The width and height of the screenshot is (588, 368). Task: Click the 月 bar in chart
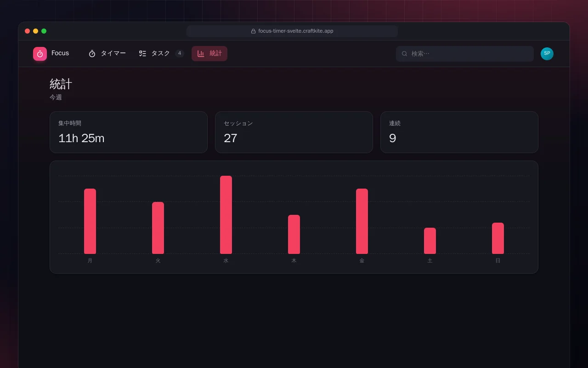point(90,221)
